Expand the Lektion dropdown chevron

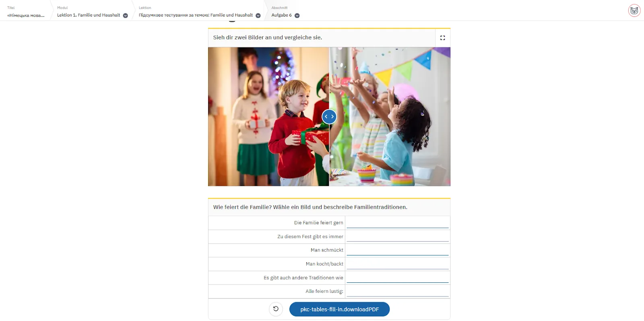(x=258, y=15)
